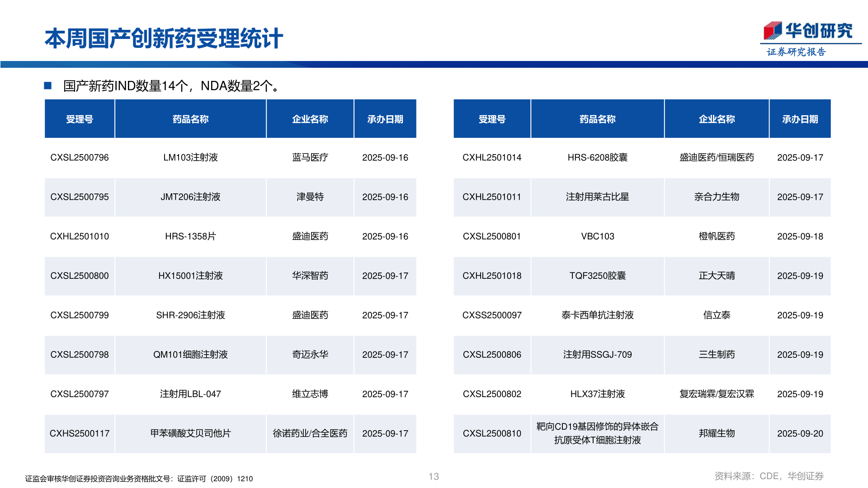This screenshot has width=868, height=488.
Task: Click the 证券研究报告 caption under logo
Action: pos(796,52)
